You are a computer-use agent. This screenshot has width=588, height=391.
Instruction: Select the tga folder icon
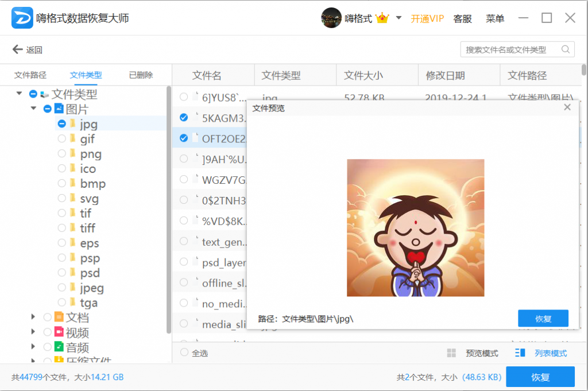[73, 302]
